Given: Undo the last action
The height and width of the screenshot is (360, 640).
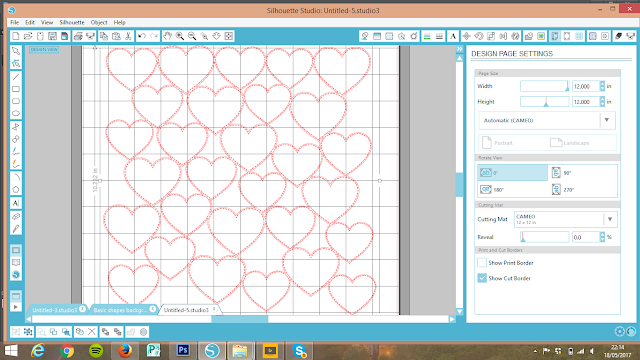Looking at the screenshot, I should click(x=142, y=36).
